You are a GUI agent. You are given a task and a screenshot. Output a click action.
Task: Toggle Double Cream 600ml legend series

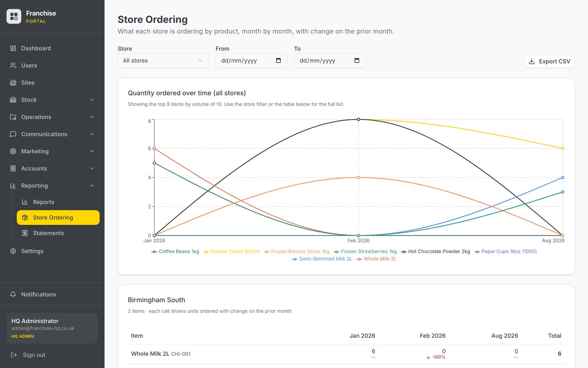click(x=232, y=251)
